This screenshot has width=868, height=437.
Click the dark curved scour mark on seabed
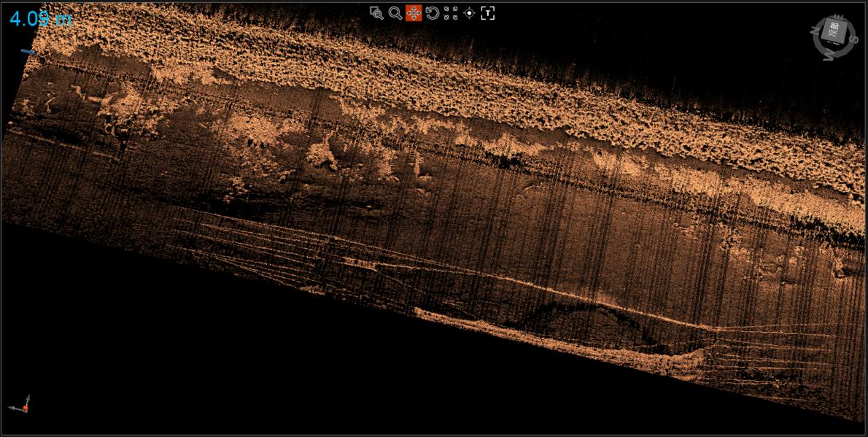click(x=576, y=312)
